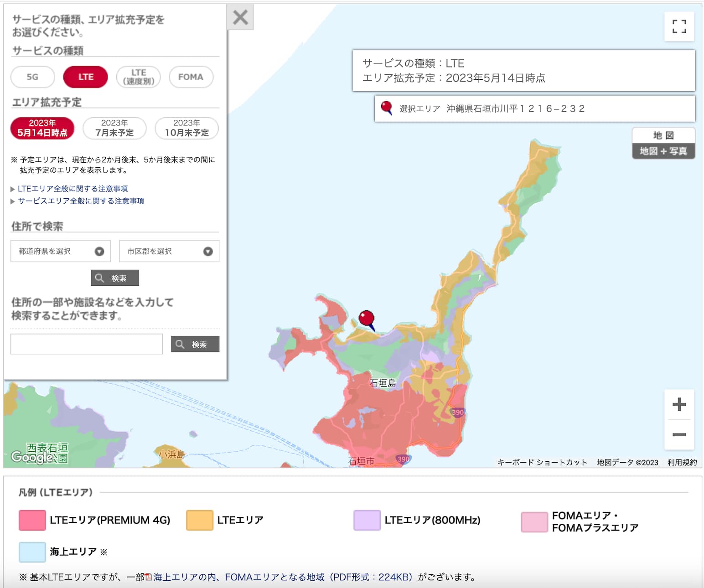
Task: Click サービスの種類：LTE info text
Action: tap(413, 63)
